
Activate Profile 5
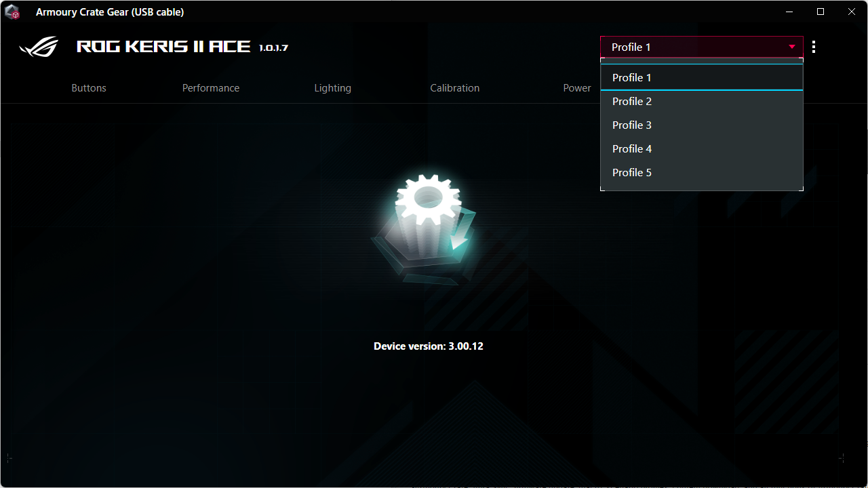click(x=702, y=172)
